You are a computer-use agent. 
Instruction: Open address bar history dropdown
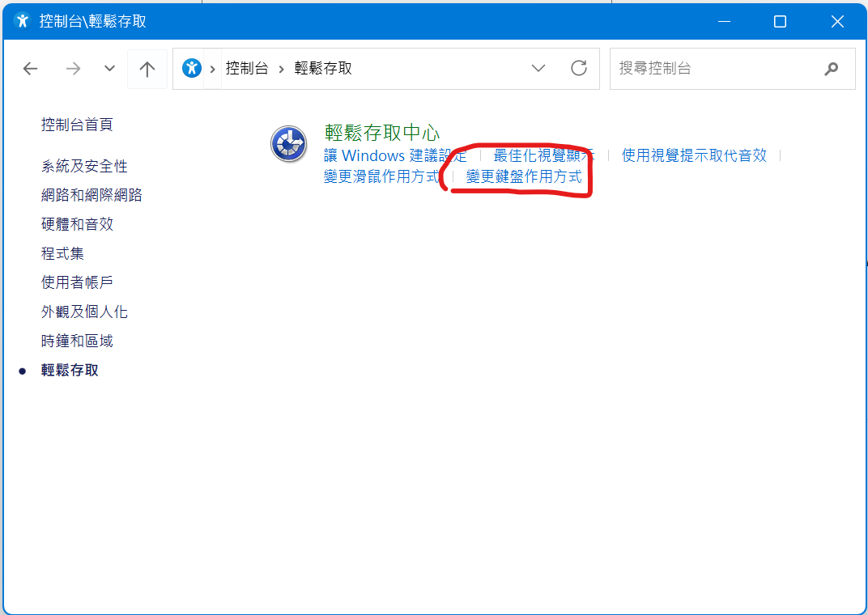point(538,69)
